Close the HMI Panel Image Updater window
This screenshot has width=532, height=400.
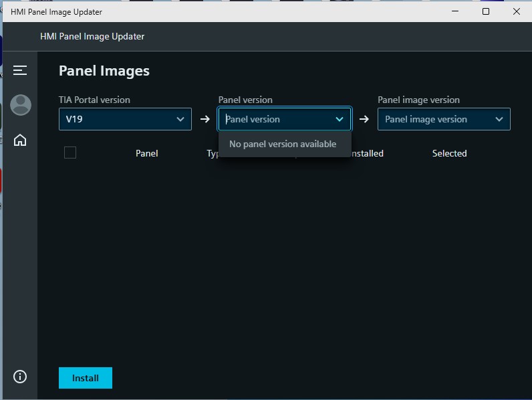tap(516, 11)
